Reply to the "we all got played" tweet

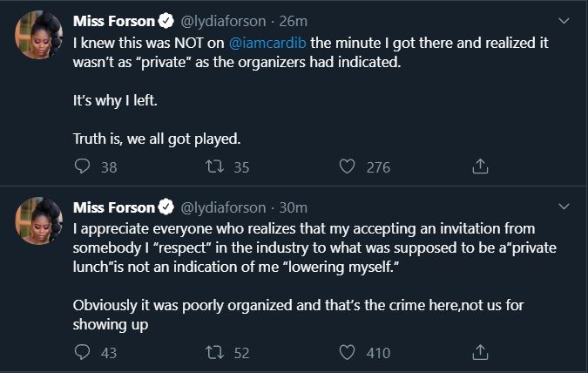coord(83,166)
